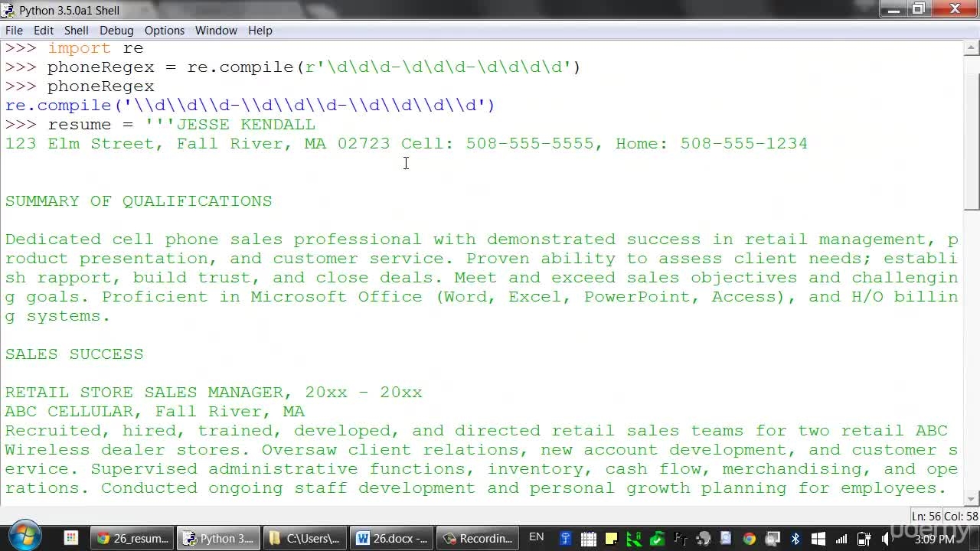Click the scroll-up arrow of shell scrollbar
Viewport: 980px width, 551px height.
tap(972, 48)
